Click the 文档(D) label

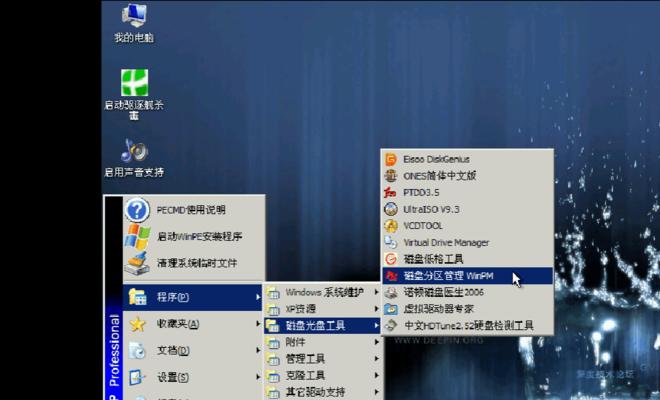click(173, 350)
